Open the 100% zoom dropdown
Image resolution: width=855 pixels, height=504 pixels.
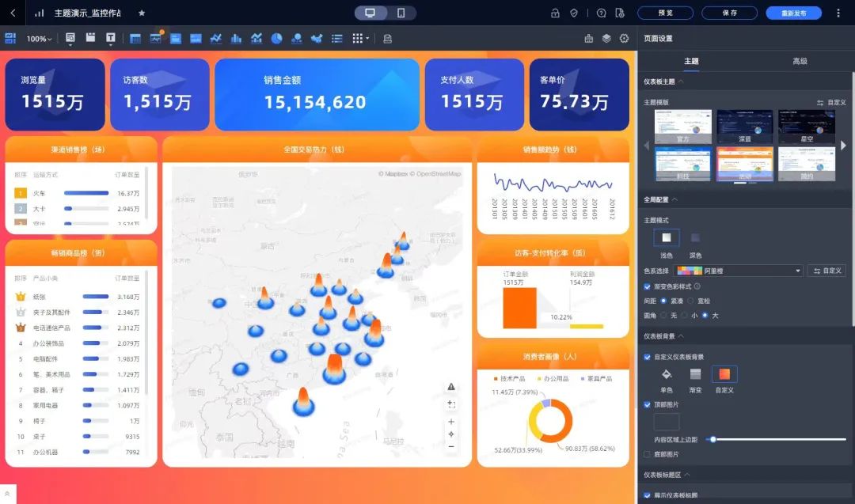[x=40, y=39]
